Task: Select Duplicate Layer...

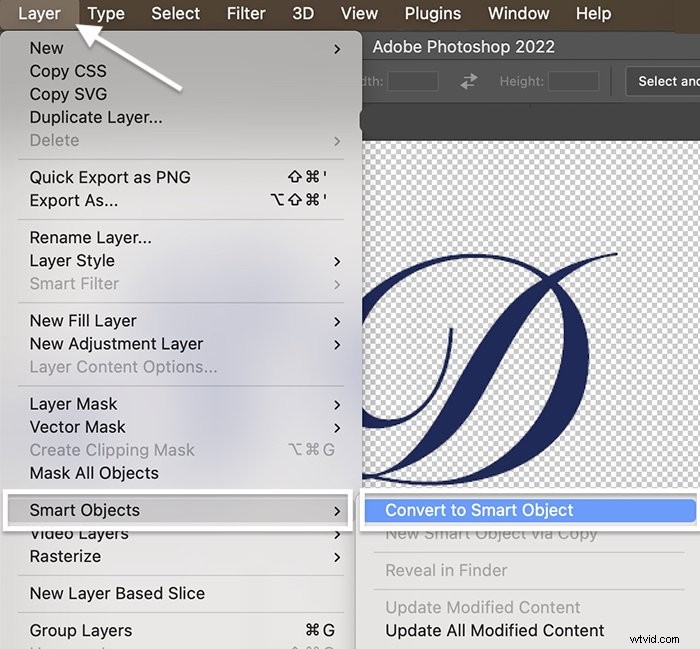Action: [x=181, y=117]
